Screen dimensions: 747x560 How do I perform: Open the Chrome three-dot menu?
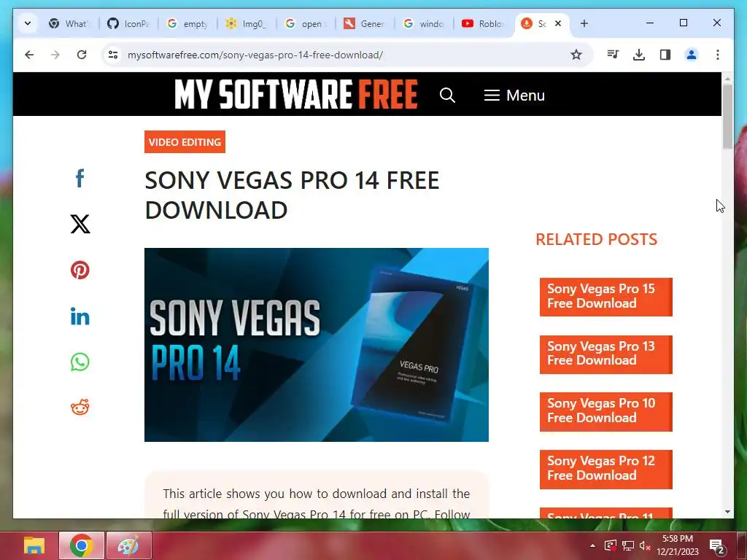(718, 55)
